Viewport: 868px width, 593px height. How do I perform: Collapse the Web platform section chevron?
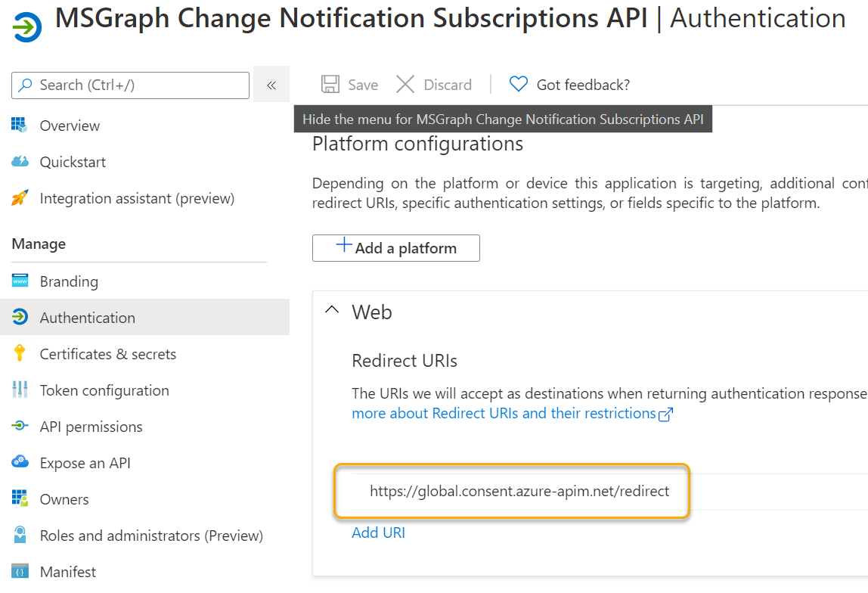click(332, 309)
